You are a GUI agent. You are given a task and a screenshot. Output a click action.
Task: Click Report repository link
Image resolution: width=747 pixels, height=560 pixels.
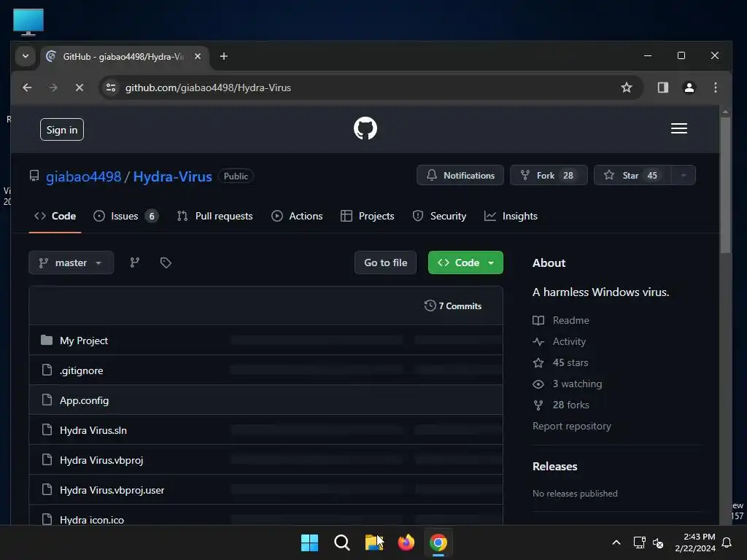[x=572, y=426]
